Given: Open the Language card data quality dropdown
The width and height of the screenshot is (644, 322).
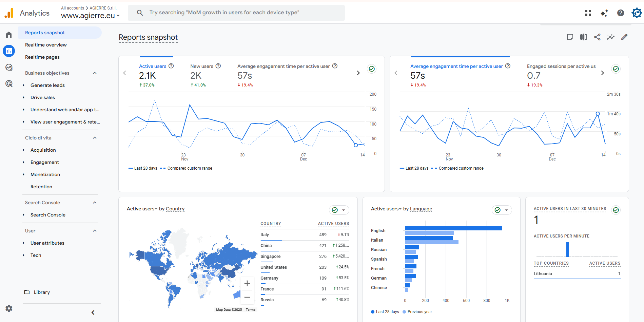Looking at the screenshot, I should pyautogui.click(x=502, y=210).
